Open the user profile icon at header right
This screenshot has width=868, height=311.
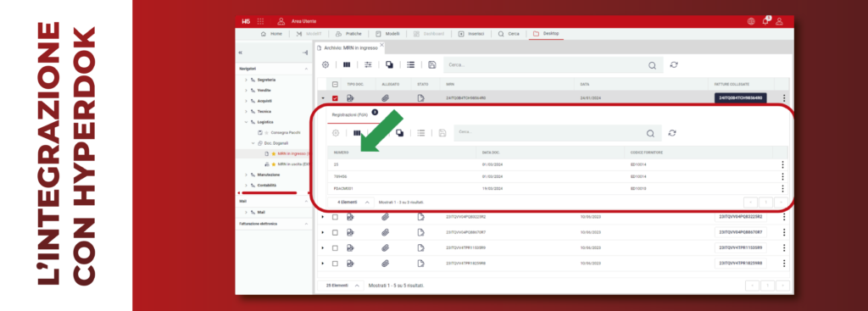[780, 21]
